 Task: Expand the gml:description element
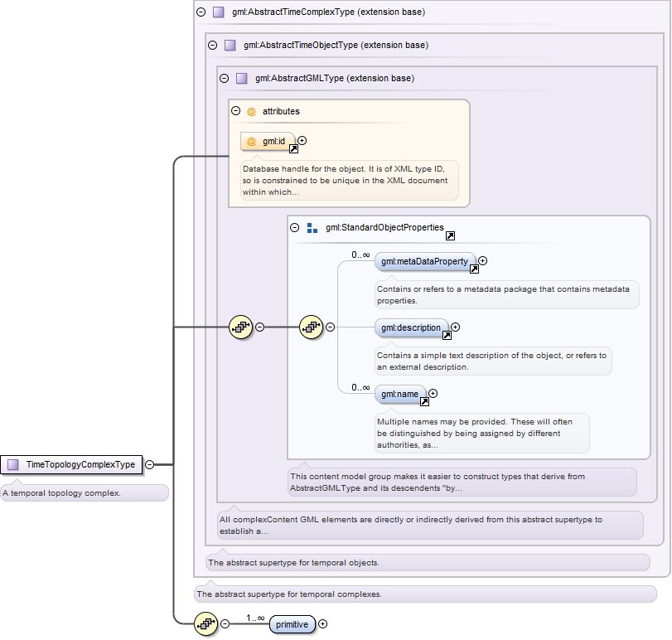(x=455, y=327)
